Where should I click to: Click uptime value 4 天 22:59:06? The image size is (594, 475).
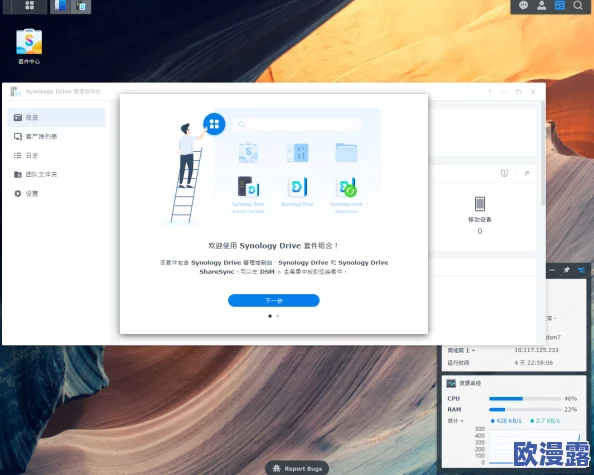tap(533, 362)
